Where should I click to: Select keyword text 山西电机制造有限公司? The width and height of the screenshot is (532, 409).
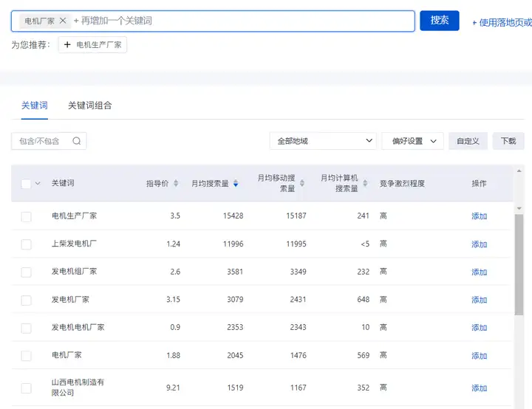78,388
